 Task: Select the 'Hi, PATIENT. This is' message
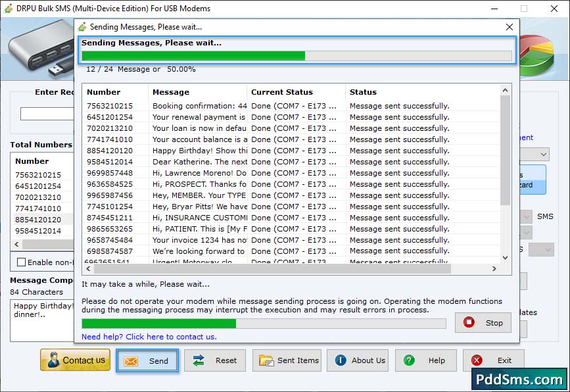(199, 229)
